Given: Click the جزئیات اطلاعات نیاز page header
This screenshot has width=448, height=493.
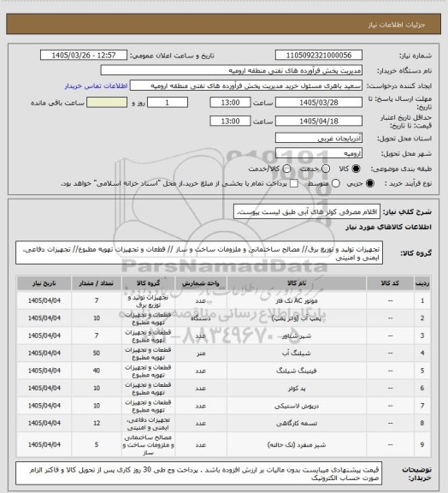Looking at the screenshot, I should pyautogui.click(x=397, y=25).
